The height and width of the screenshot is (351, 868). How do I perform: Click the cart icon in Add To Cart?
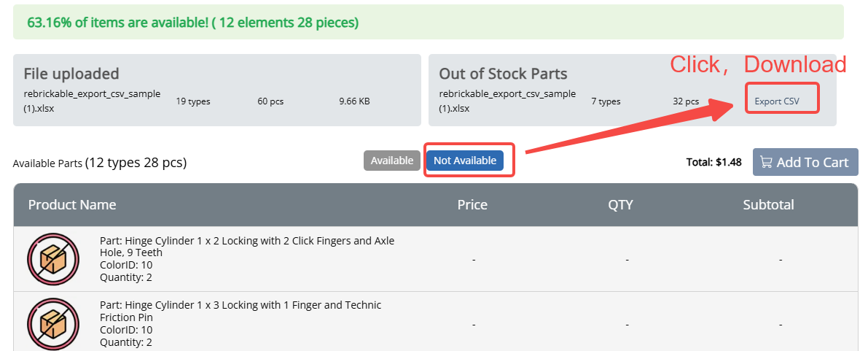766,162
